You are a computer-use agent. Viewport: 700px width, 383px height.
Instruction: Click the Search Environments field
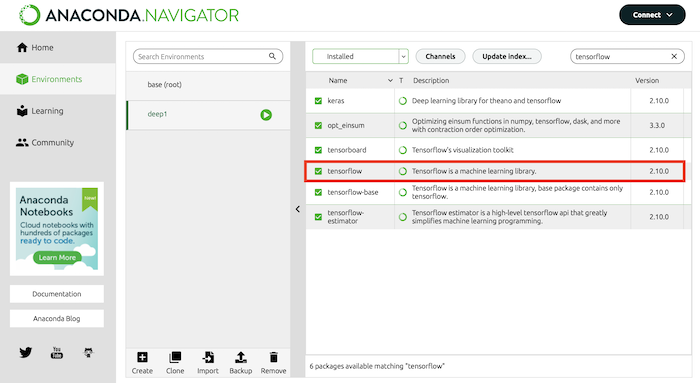click(x=208, y=56)
